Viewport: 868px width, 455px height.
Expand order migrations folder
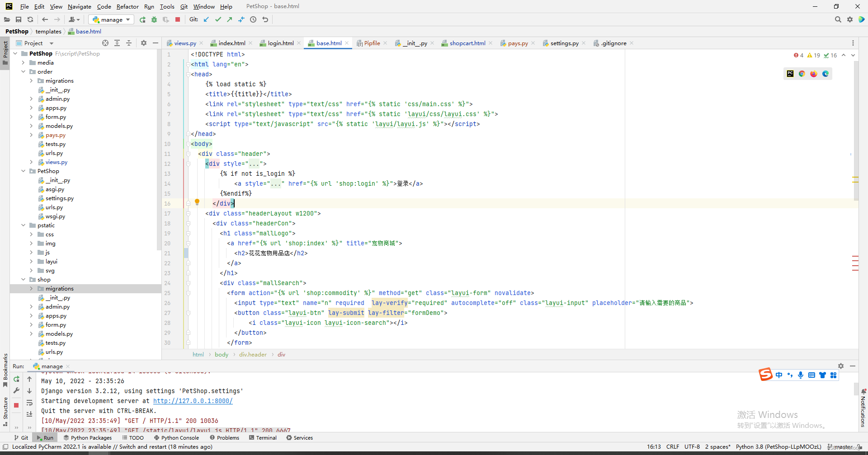click(x=31, y=81)
